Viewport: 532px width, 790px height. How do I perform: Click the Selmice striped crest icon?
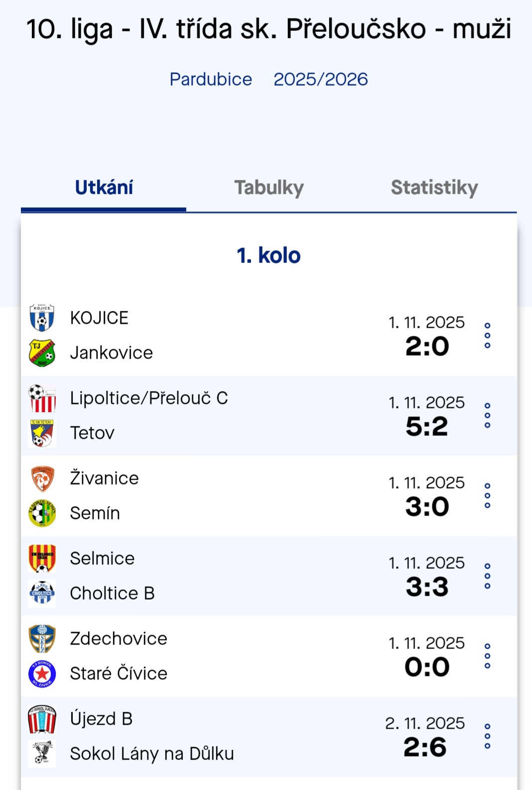click(x=42, y=558)
